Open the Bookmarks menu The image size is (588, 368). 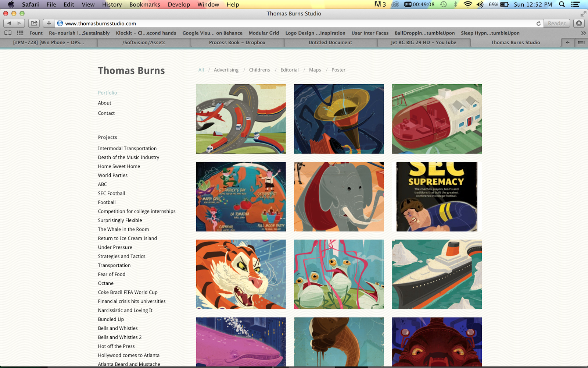[x=145, y=4]
